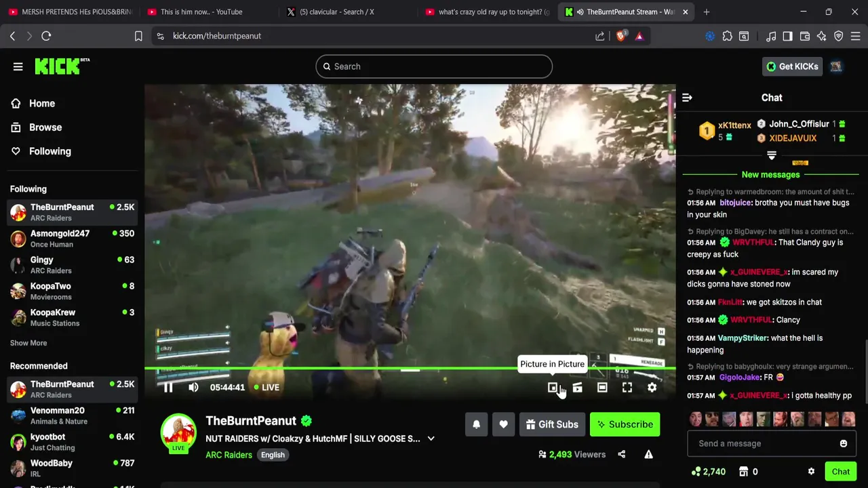
Task: Reload the page
Action: coord(46,36)
